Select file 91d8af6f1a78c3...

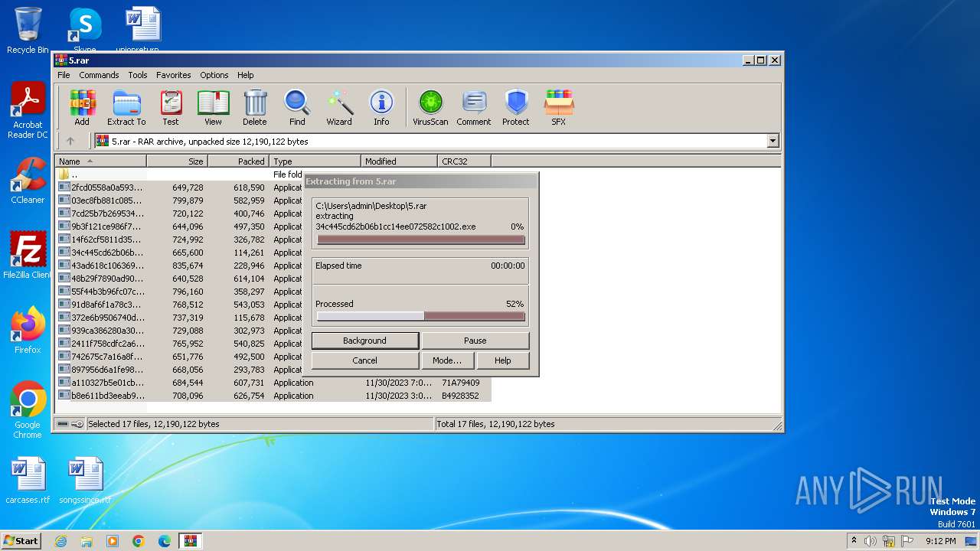(179, 305)
